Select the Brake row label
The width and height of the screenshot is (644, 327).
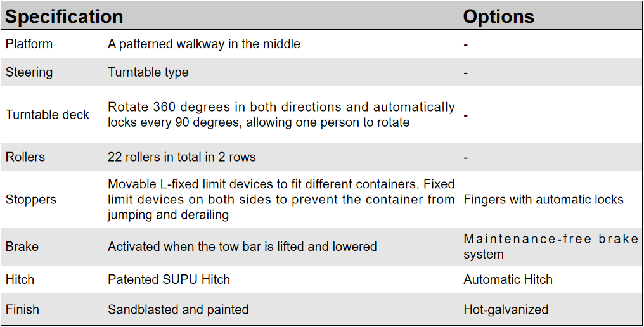tap(22, 247)
